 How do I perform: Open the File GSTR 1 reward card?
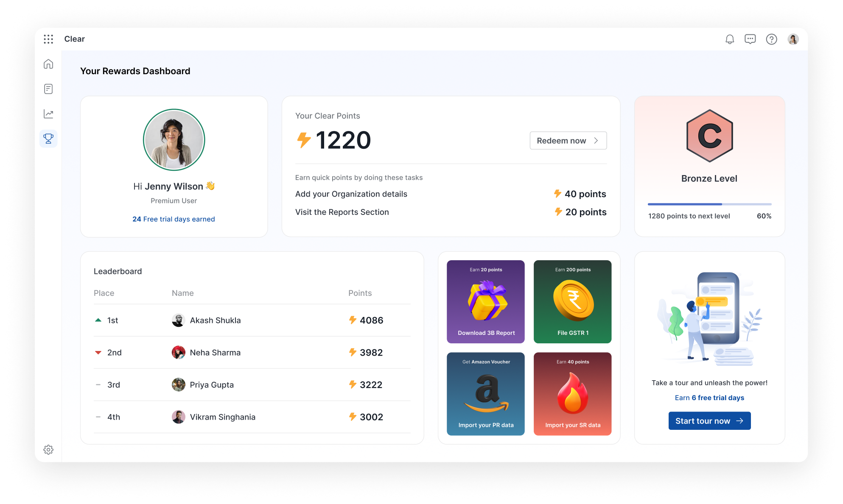click(573, 302)
